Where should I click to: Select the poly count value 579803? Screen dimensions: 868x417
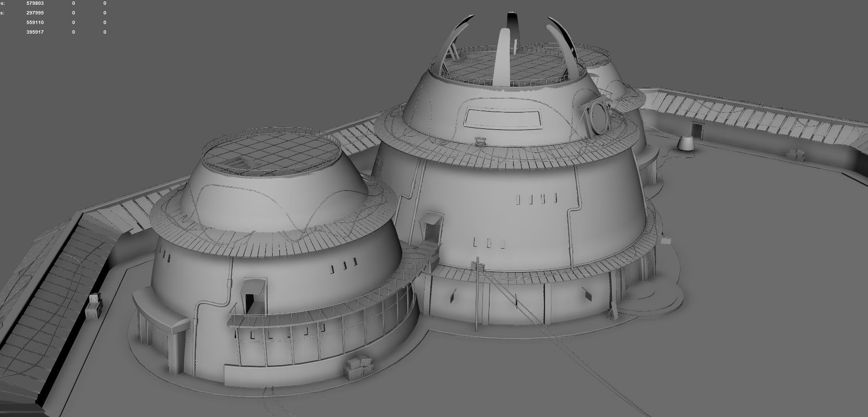pos(35,3)
